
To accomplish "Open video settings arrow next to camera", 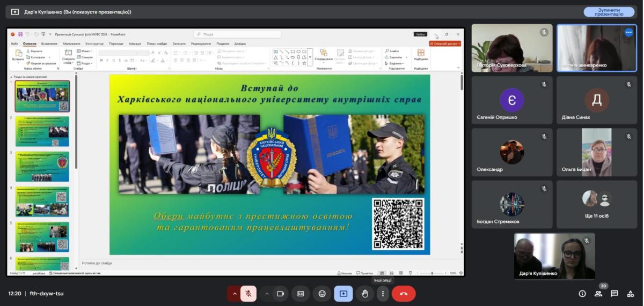I will point(267,294).
